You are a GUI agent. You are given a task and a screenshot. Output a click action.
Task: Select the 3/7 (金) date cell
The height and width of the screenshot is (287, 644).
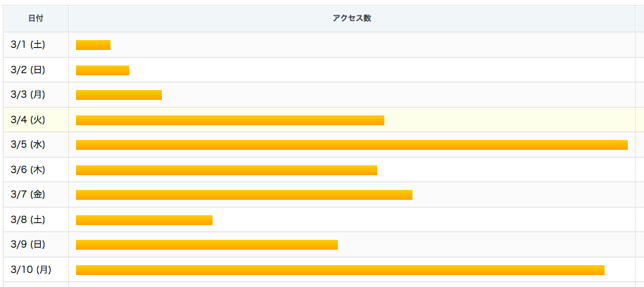click(x=36, y=195)
